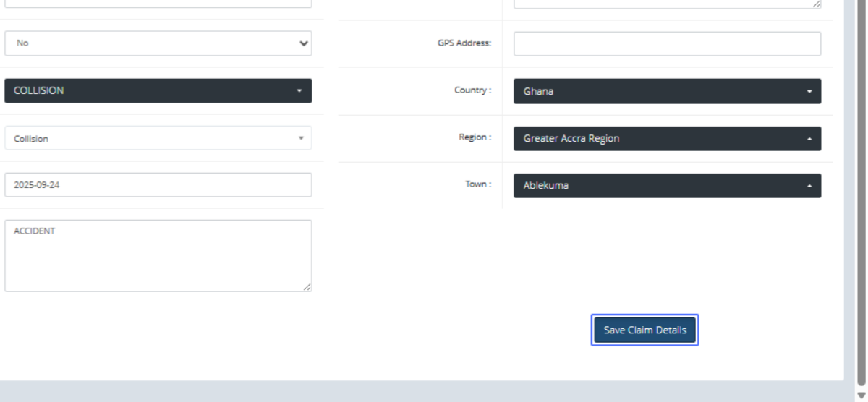
Task: Click into the GPS Address input
Action: click(x=667, y=43)
